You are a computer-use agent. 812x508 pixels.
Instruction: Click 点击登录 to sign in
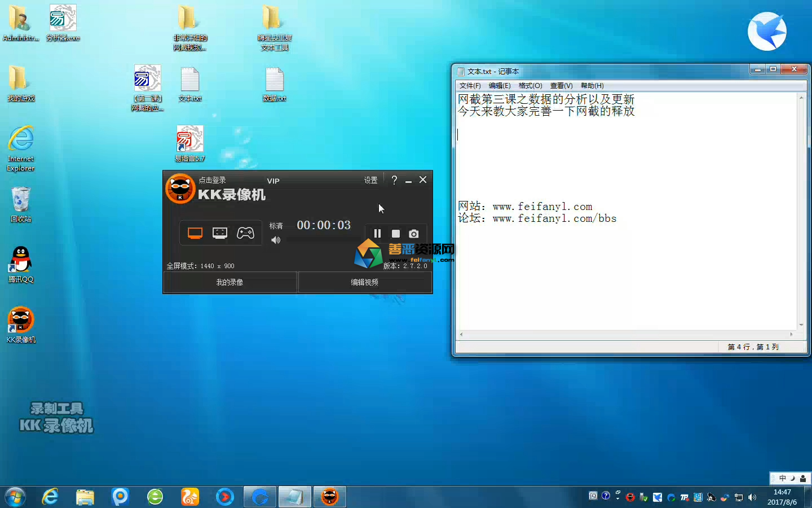coord(212,180)
